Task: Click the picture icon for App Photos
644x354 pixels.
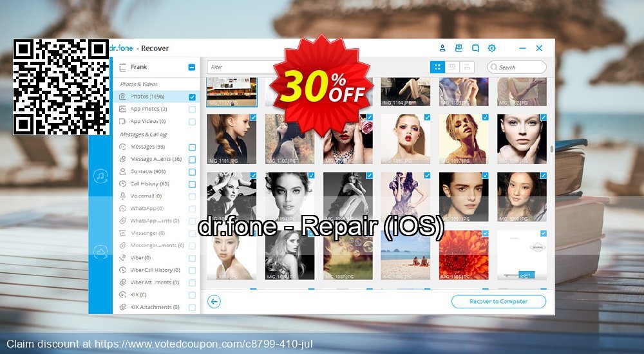Action: (122, 109)
